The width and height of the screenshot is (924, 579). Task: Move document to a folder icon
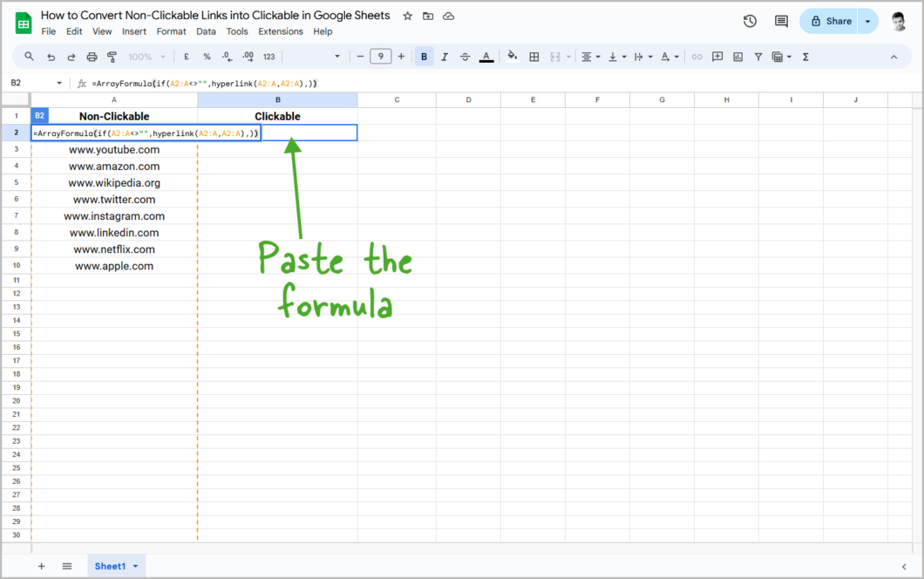click(x=428, y=16)
